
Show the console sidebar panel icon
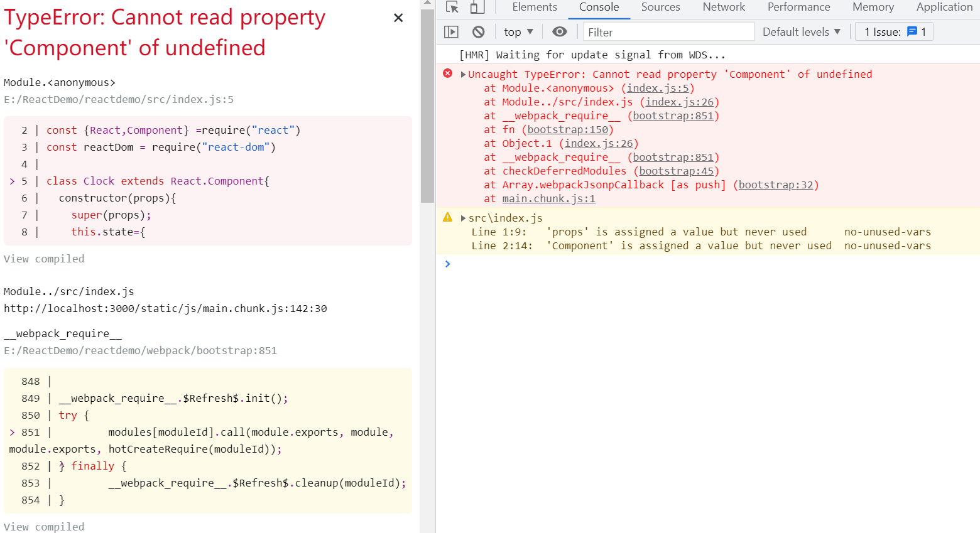tap(451, 32)
